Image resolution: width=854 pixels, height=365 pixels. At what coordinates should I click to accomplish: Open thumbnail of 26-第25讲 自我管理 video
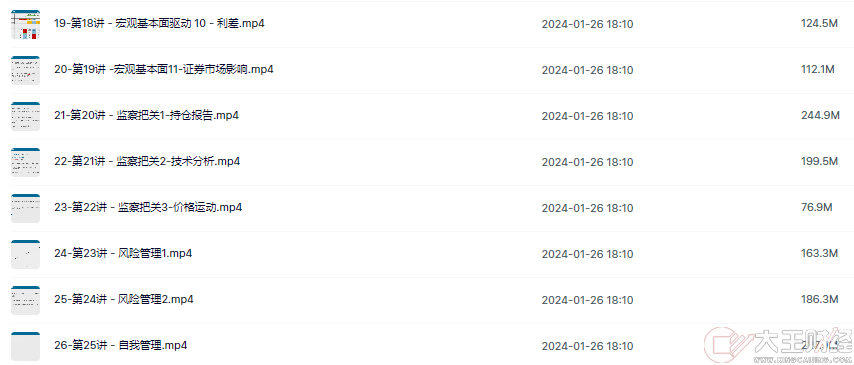pyautogui.click(x=26, y=346)
